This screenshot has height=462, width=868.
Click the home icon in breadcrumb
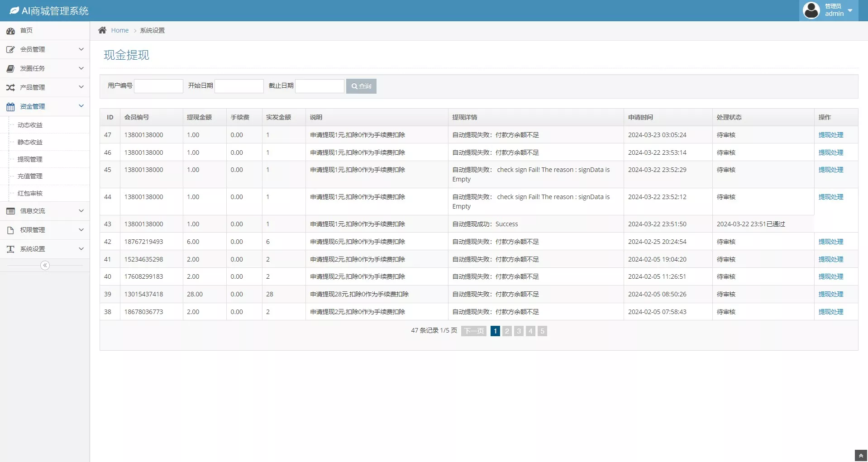(102, 30)
